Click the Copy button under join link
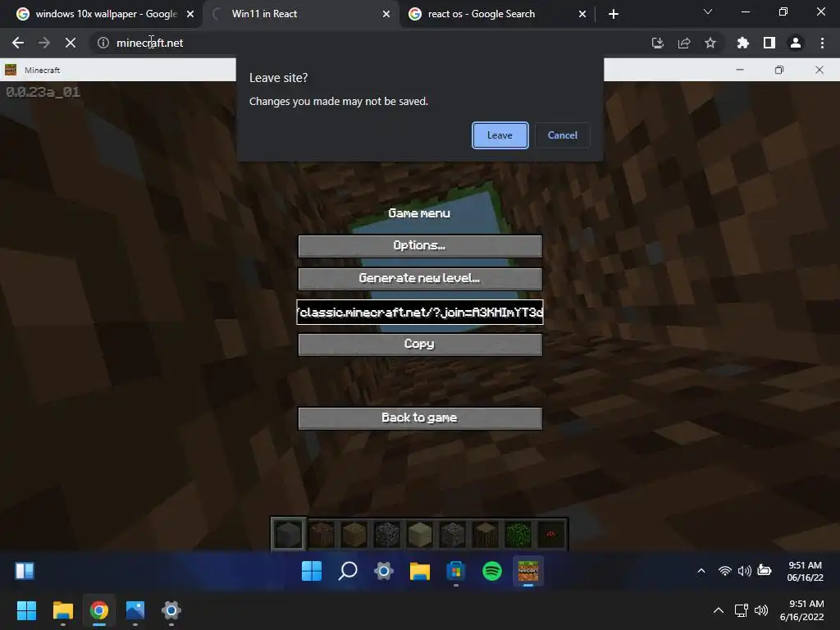The image size is (840, 630). pos(420,345)
